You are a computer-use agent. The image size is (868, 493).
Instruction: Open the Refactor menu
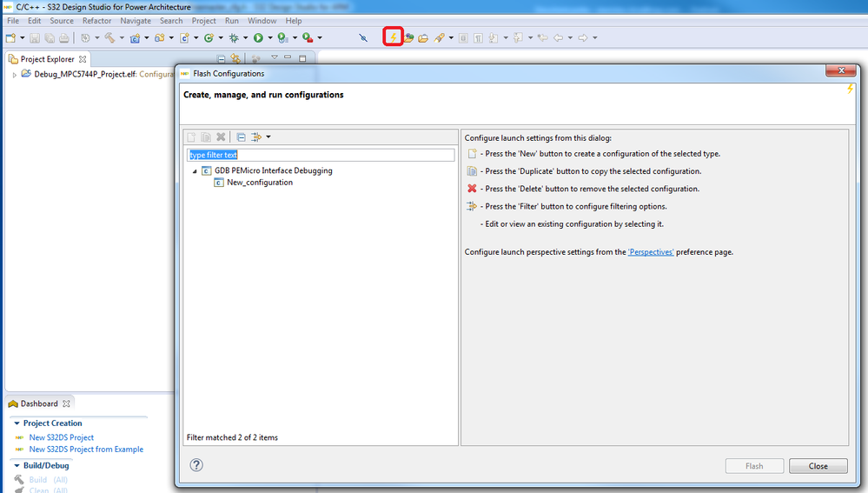96,21
